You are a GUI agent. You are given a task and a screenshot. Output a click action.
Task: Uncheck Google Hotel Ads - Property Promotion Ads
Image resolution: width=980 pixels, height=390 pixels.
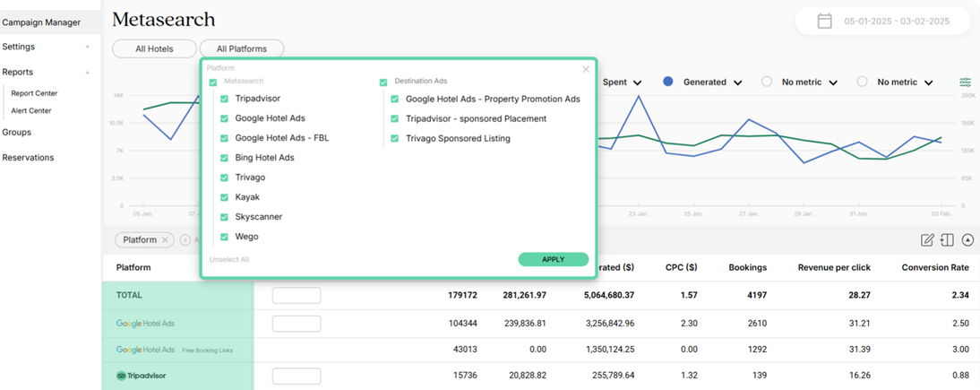tap(394, 99)
